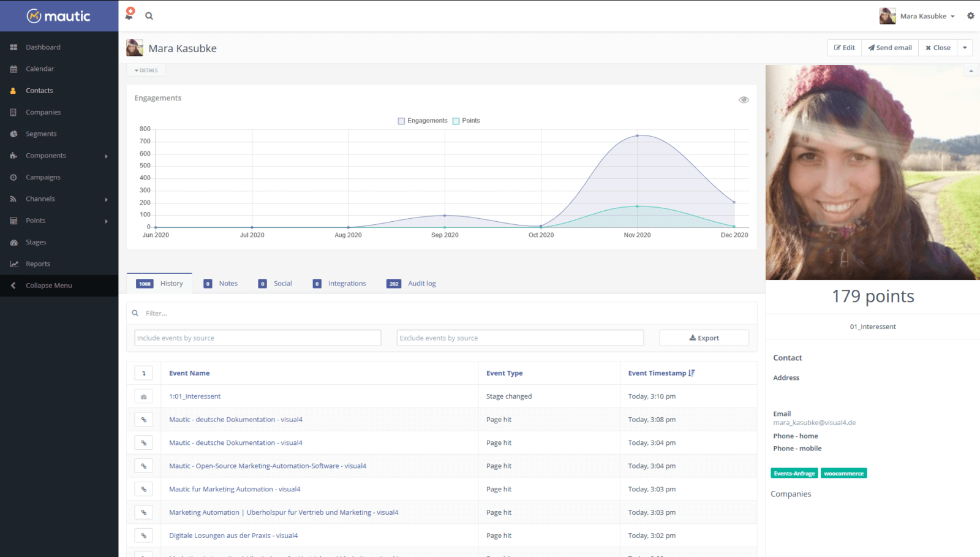Screen dimensions: 980x557
Task: Sort by Event Type column header
Action: click(505, 373)
